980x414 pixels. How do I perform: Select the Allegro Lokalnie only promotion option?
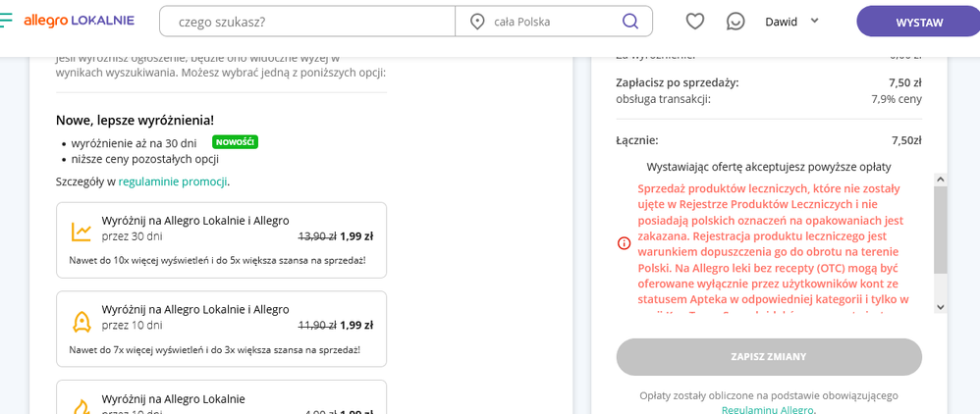click(x=221, y=399)
